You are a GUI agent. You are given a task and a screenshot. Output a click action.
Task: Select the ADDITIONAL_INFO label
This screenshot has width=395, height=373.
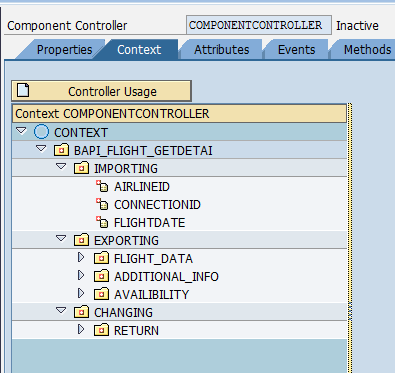[166, 277]
